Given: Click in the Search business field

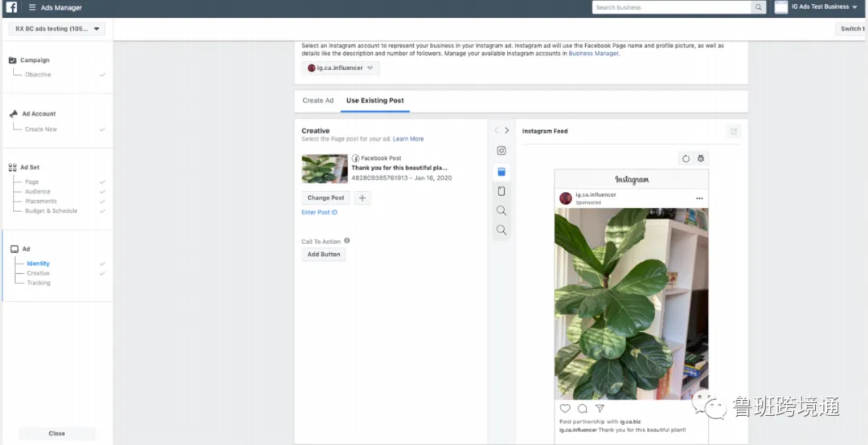Looking at the screenshot, I should click(x=672, y=7).
